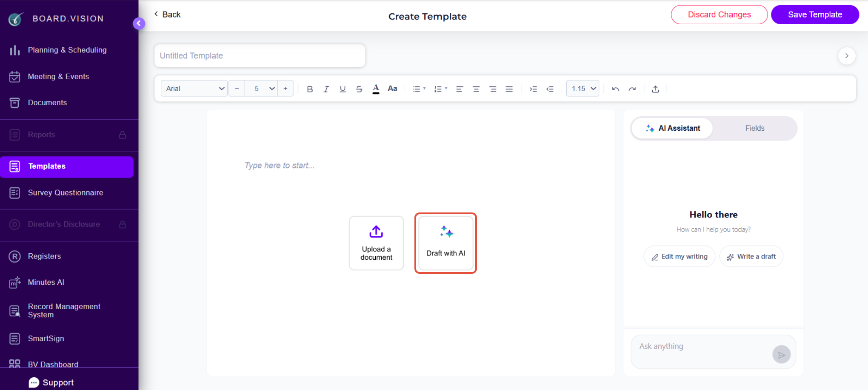
Task: Click Write a draft suggestion
Action: point(751,256)
